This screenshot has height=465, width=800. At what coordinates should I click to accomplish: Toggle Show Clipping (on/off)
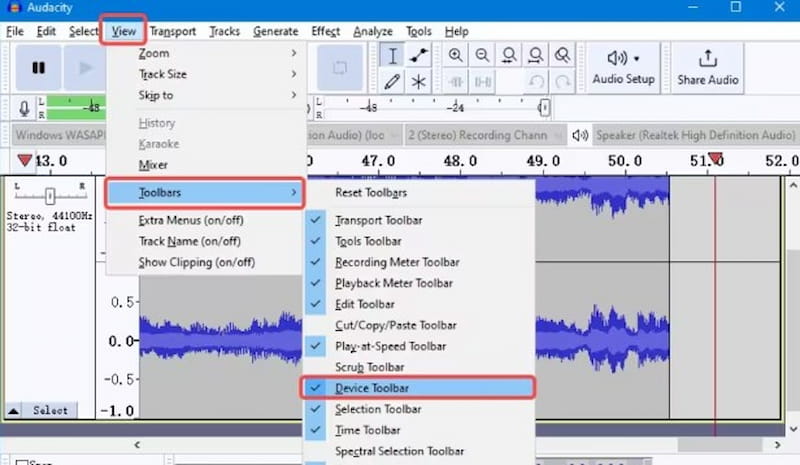206,262
